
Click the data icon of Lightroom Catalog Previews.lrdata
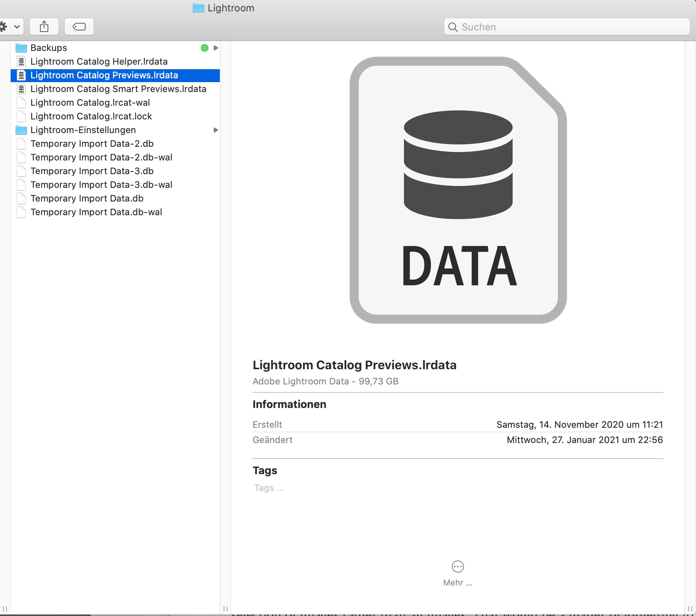[21, 75]
